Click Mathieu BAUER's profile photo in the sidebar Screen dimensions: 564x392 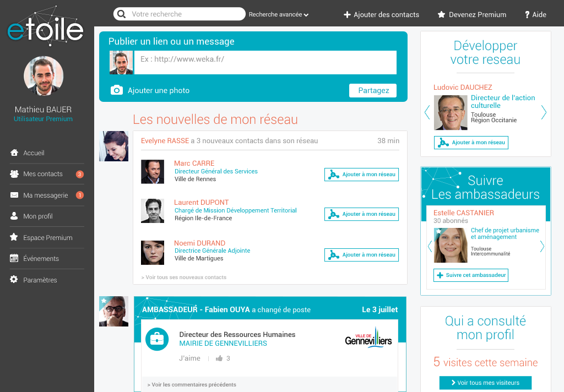coord(44,76)
